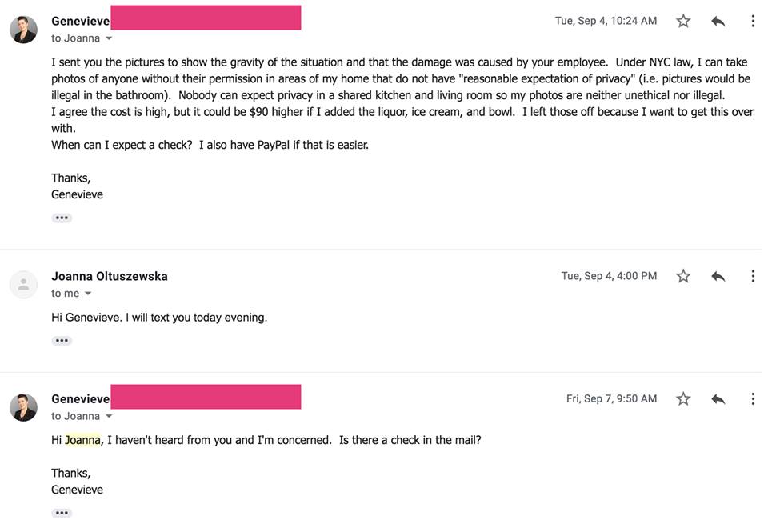Click Joanna Oltuszewska's blank profile avatar

pyautogui.click(x=23, y=284)
